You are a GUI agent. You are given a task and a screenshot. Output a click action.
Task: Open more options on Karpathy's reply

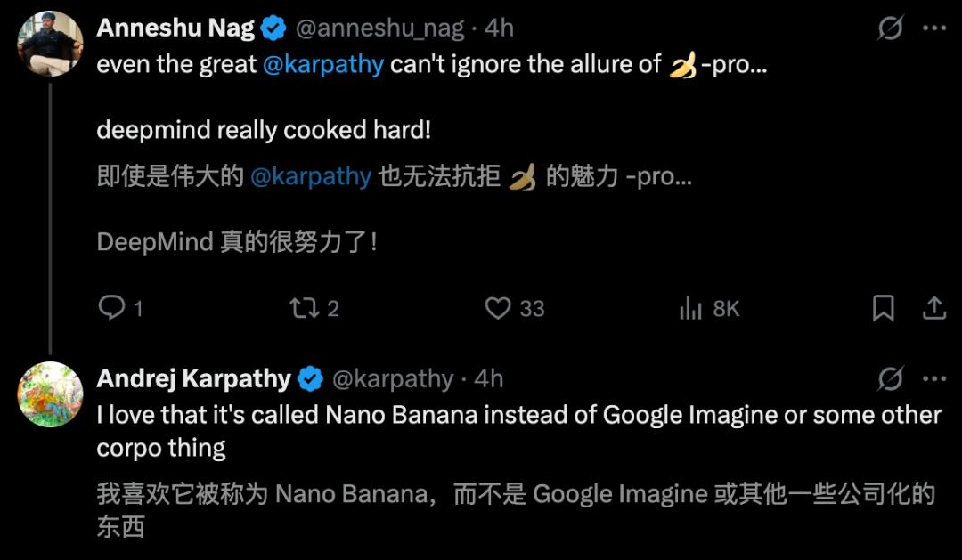point(933,379)
